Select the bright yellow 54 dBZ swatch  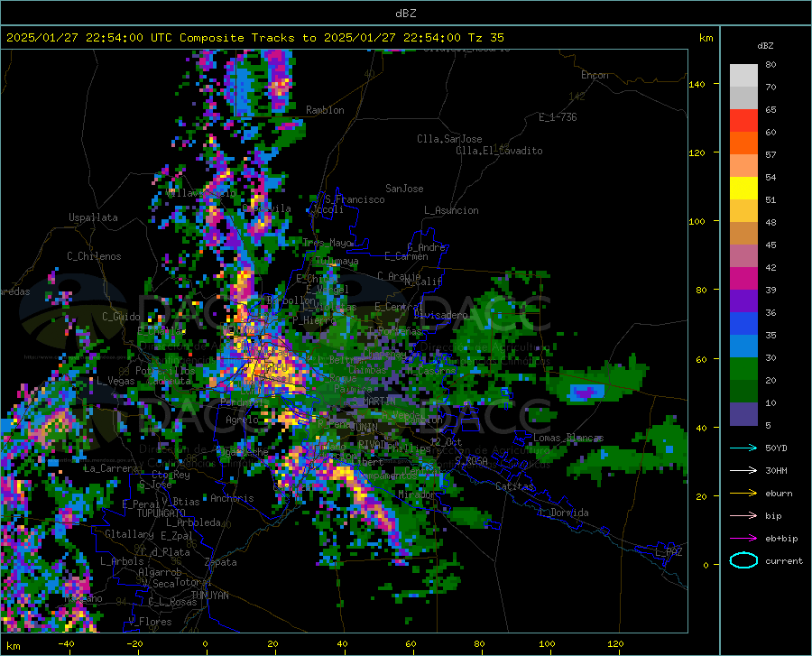click(743, 189)
